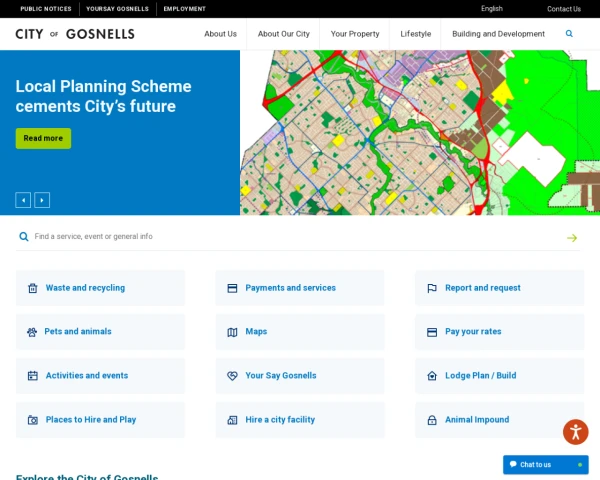This screenshot has width=600, height=480.
Task: Open the Contact Us link
Action: (x=564, y=9)
